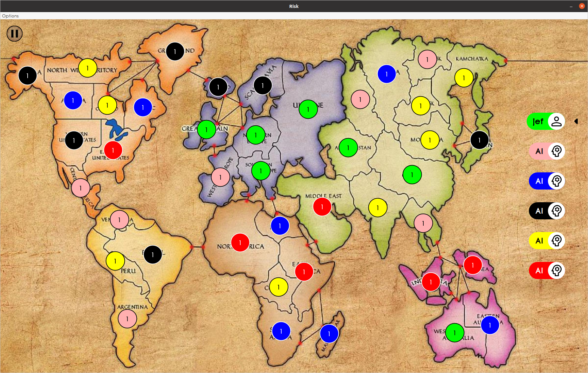Select blue token on Madagascar
The image size is (588, 373).
pyautogui.click(x=329, y=334)
